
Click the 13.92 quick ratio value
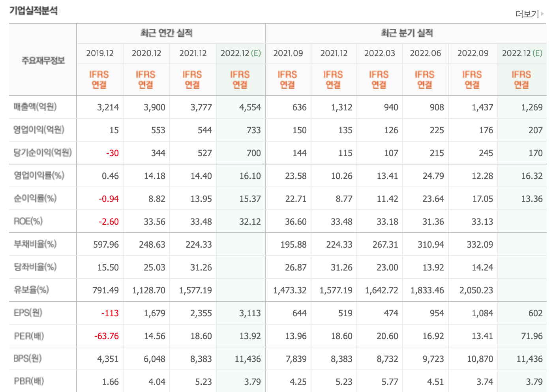[x=433, y=267]
